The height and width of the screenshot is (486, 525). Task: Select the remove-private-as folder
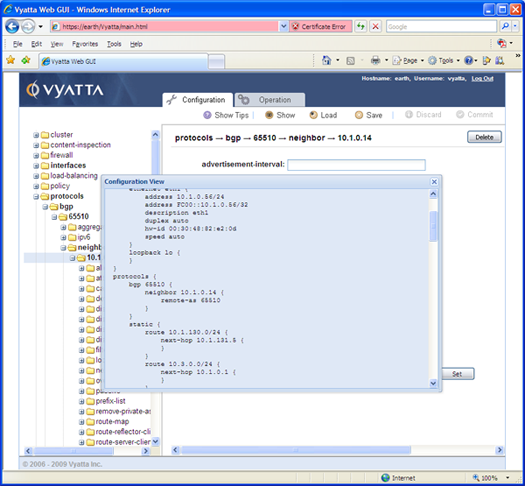(x=118, y=411)
